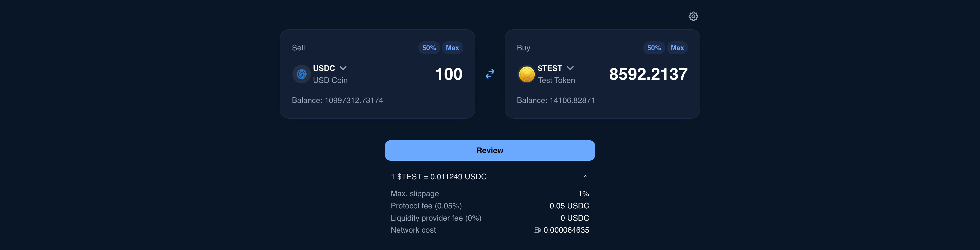Click the gas pump icon beside network cost

pyautogui.click(x=537, y=230)
